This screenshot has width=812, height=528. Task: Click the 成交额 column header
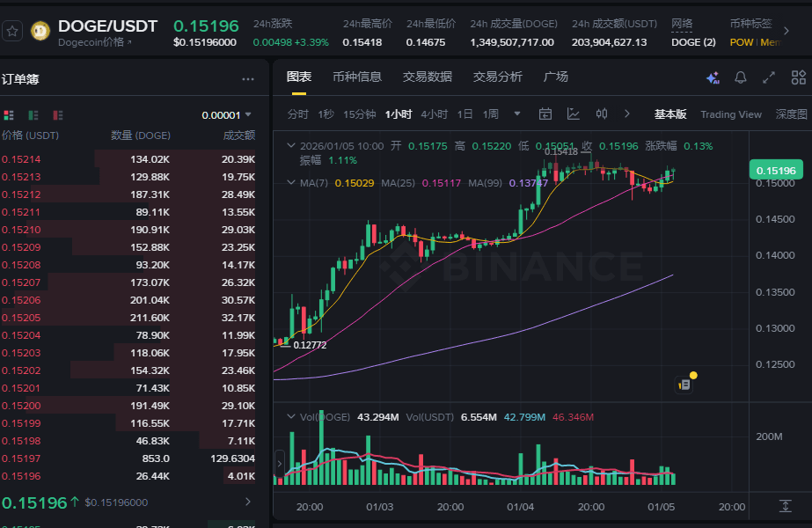[x=238, y=136]
